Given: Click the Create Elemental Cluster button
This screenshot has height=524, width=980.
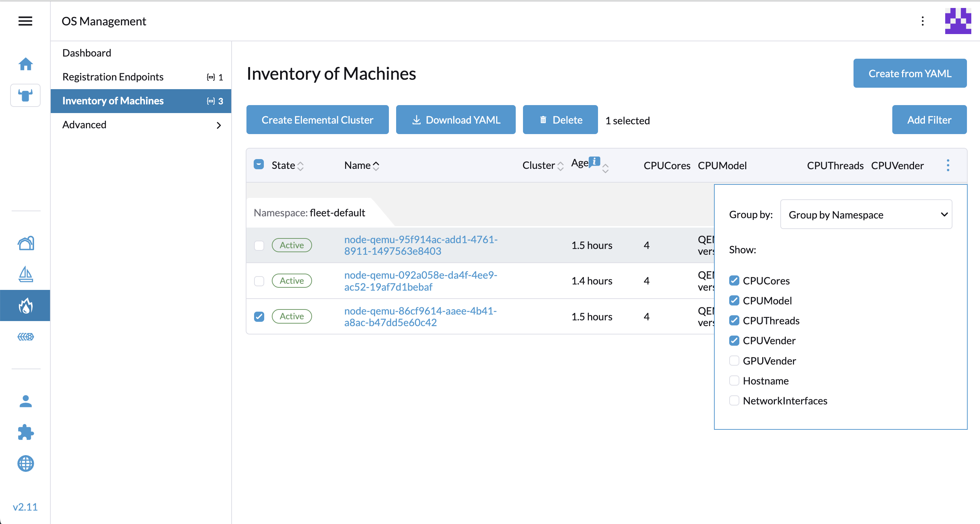Looking at the screenshot, I should 317,120.
